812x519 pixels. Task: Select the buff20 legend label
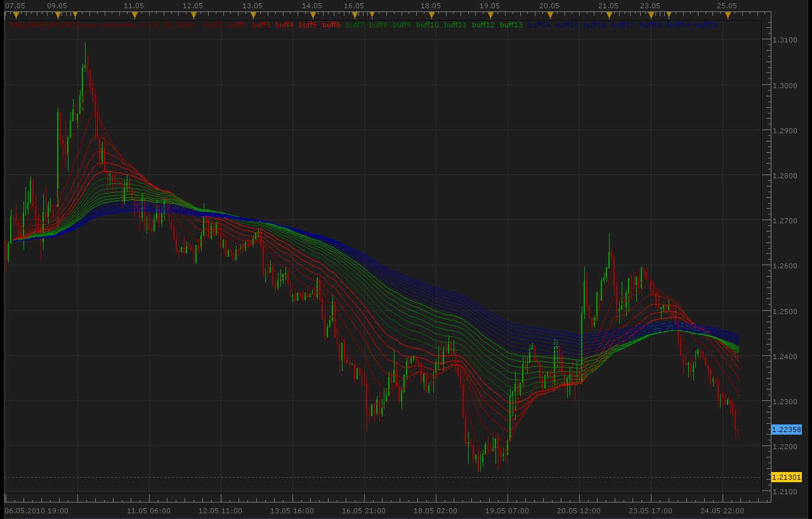point(707,25)
